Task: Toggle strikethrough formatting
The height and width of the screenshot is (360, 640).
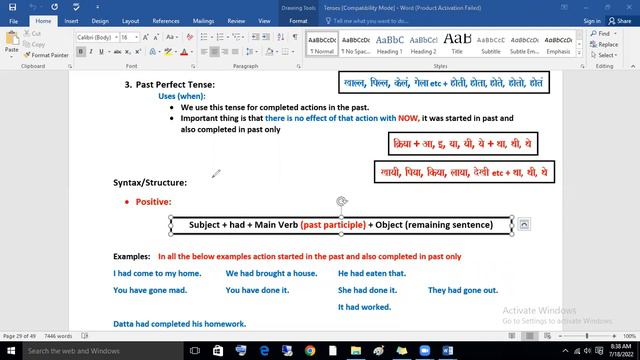Action: click(117, 52)
